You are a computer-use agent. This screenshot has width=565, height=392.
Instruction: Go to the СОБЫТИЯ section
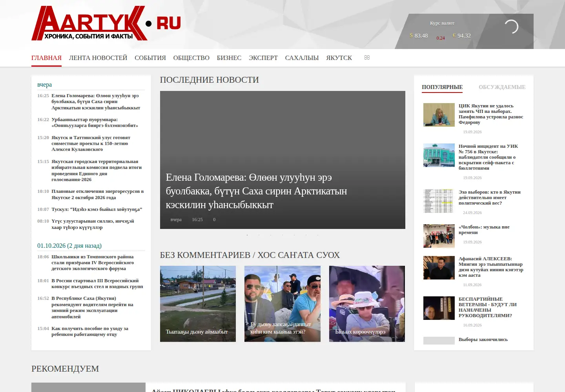click(150, 58)
